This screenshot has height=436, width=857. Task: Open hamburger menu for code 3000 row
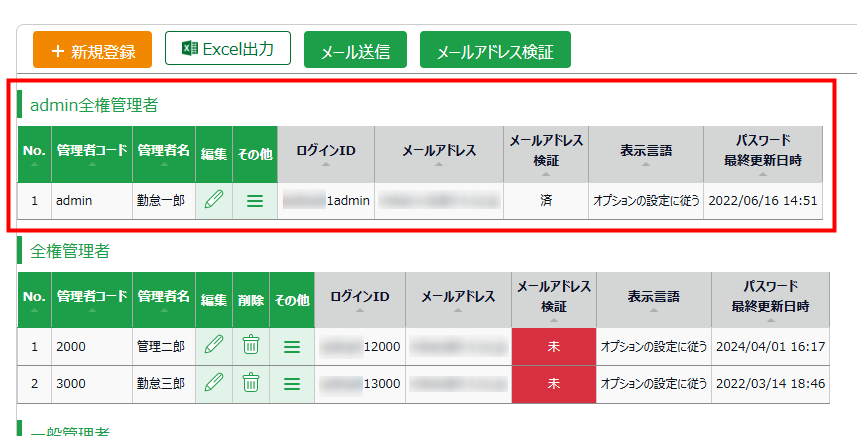292,383
